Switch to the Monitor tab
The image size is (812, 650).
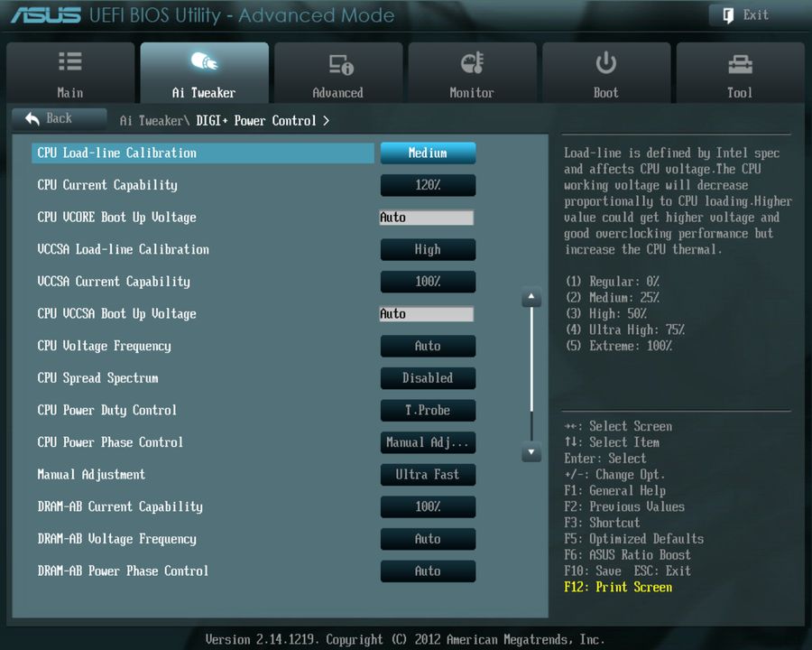[472, 72]
